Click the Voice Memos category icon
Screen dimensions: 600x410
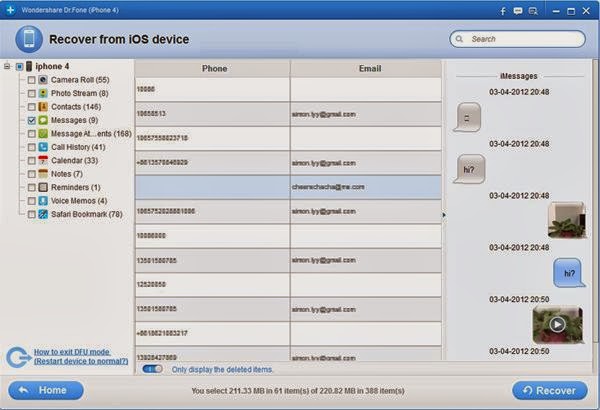tap(43, 201)
